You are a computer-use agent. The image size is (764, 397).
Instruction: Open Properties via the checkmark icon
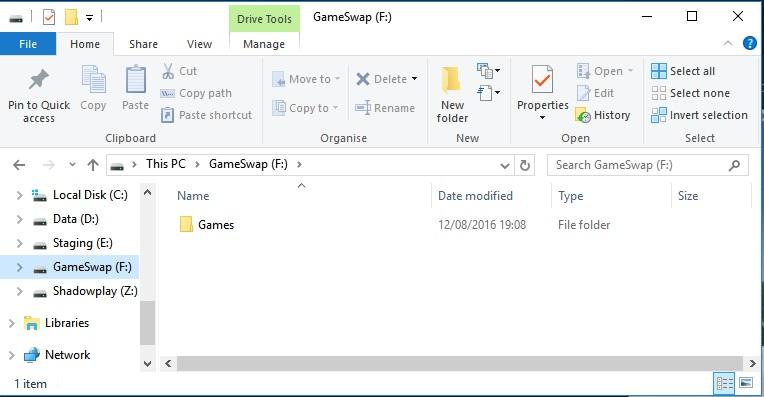pos(542,79)
